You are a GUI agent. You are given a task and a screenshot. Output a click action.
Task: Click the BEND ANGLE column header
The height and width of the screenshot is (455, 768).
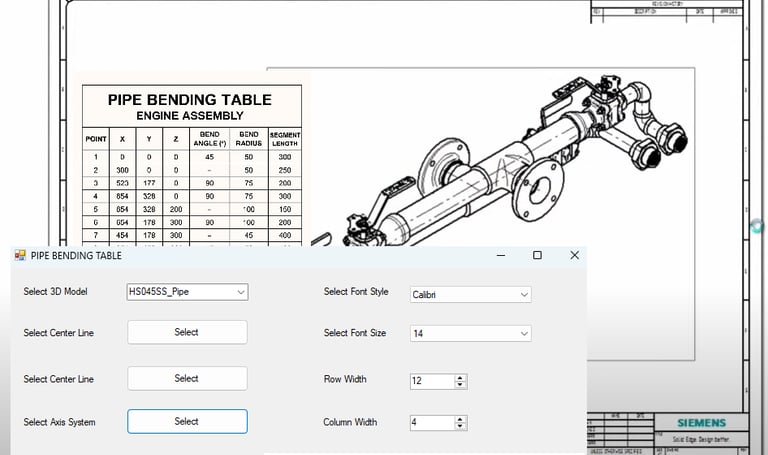pos(210,139)
